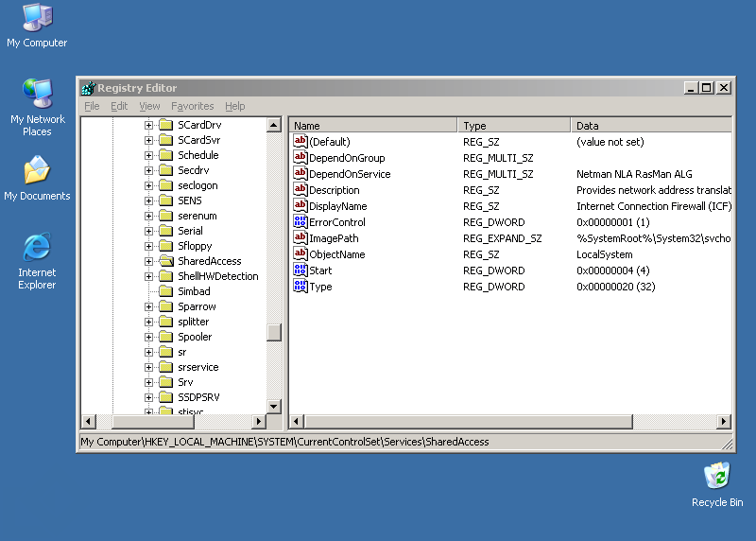Select the srservice registry key

[x=198, y=367]
